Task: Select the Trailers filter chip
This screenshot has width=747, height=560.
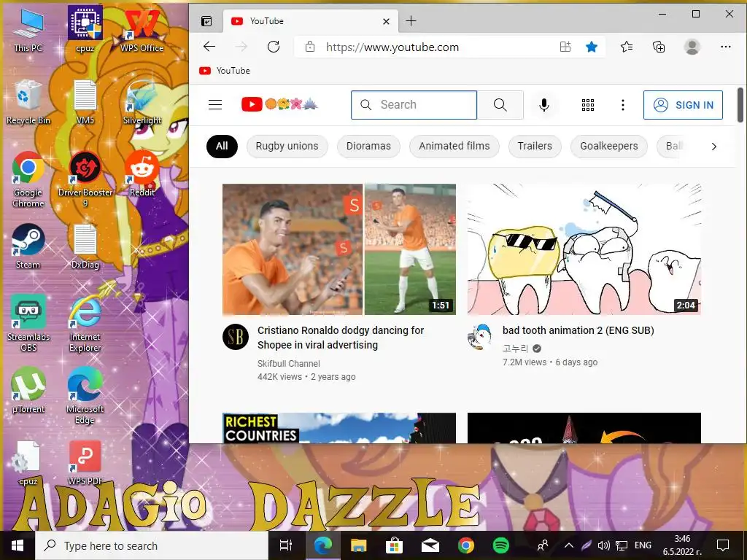Action: coord(535,146)
